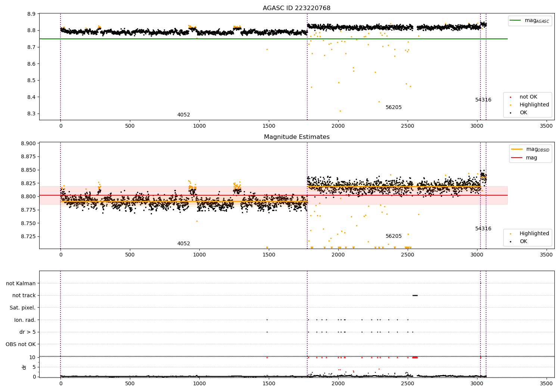Click the 8.825 y-axis tick label
Screen dimensions: 560x392
coord(28,183)
